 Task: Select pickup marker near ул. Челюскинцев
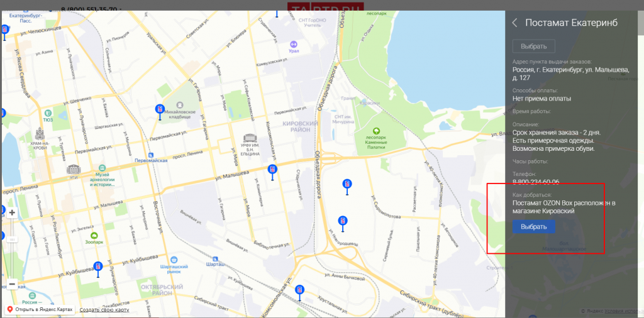point(5,30)
